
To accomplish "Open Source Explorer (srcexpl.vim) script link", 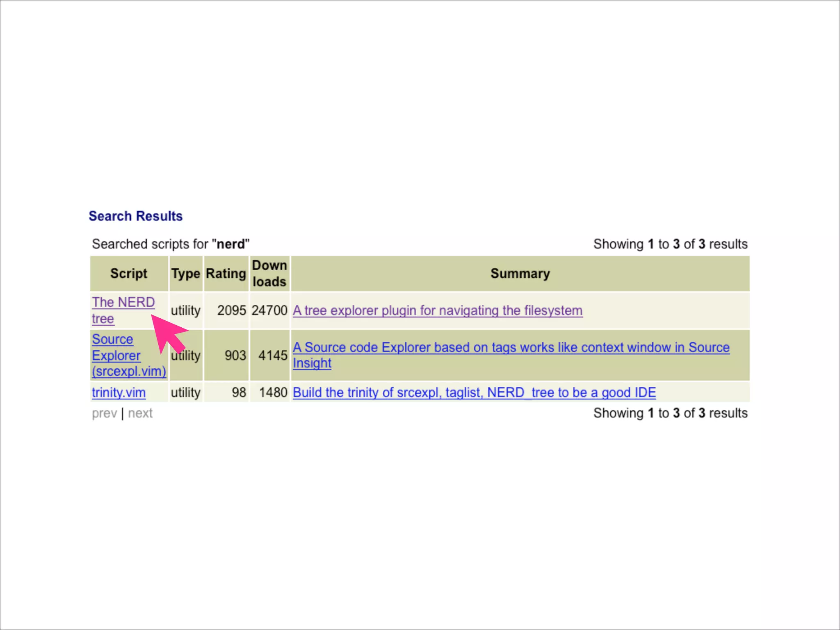I will coord(116,355).
